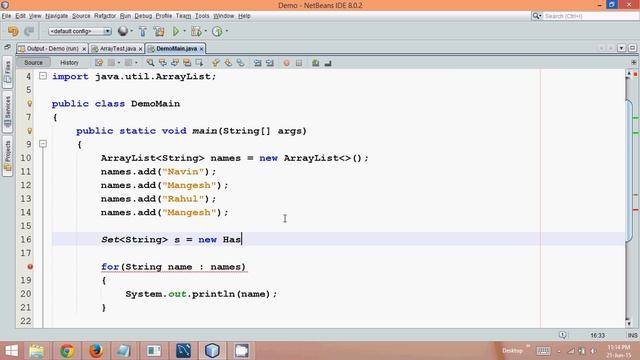Click Next Bookmark icon
Viewport: 640px width, 360px height.
tap(228, 63)
